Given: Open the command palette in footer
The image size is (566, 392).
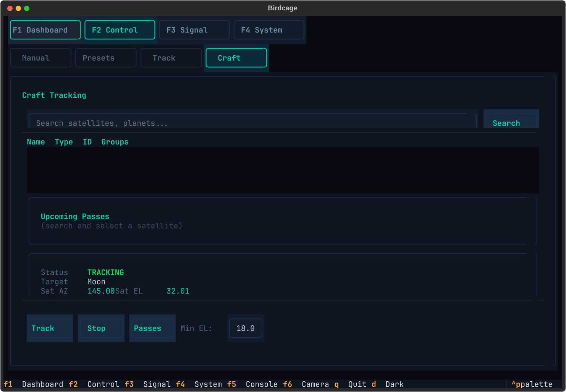Looking at the screenshot, I should [x=532, y=384].
